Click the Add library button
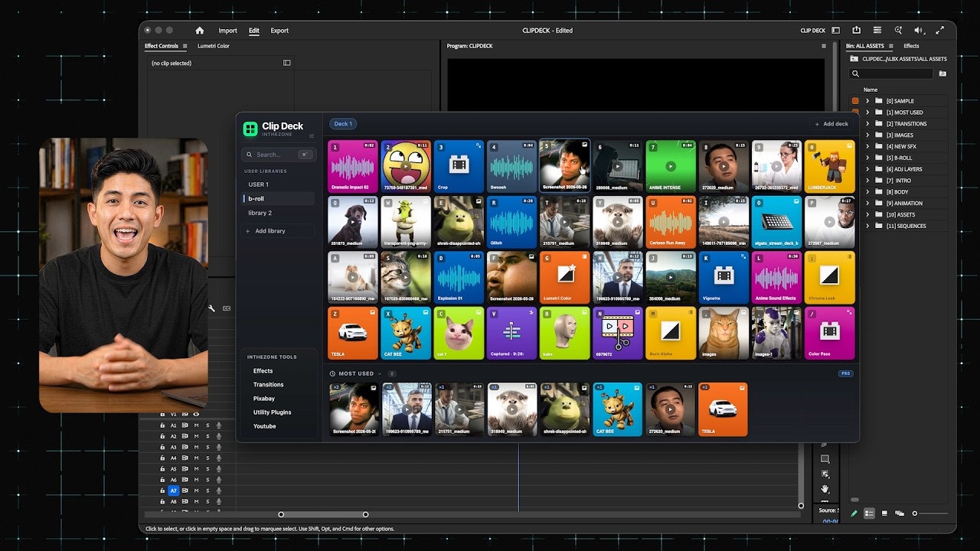Image resolution: width=980 pixels, height=551 pixels. 279,230
